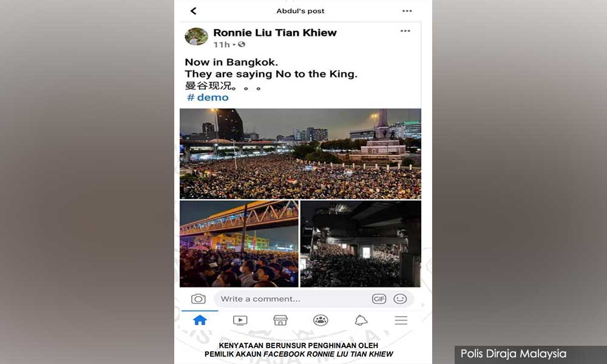Tap the #demo hashtag
This screenshot has height=364, width=607.
click(x=208, y=98)
